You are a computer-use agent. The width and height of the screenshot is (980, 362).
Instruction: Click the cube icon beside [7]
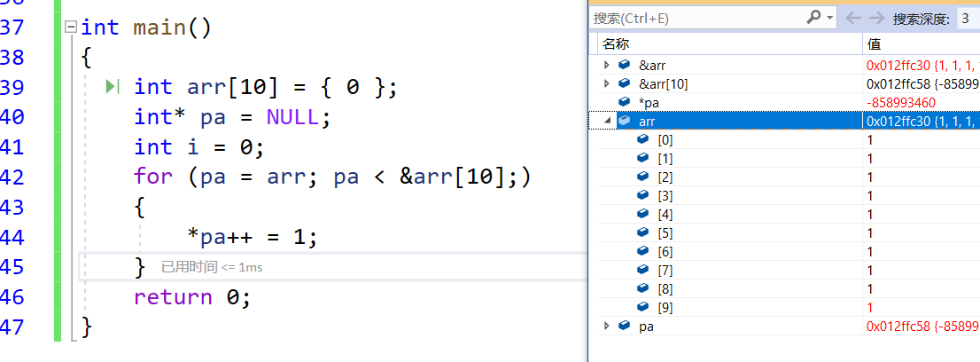[643, 270]
